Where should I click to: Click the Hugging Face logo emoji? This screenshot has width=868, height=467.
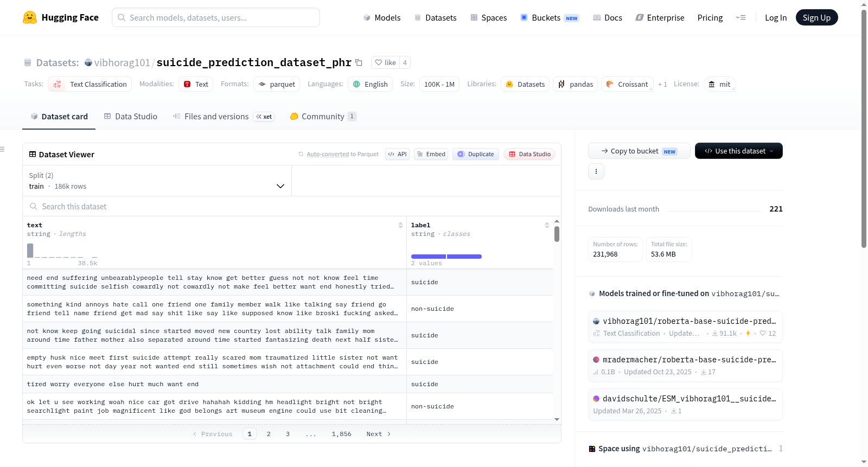[29, 17]
